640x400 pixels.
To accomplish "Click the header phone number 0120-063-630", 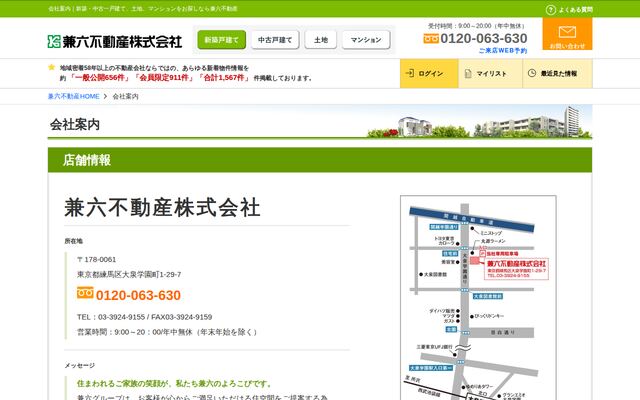I will (484, 38).
